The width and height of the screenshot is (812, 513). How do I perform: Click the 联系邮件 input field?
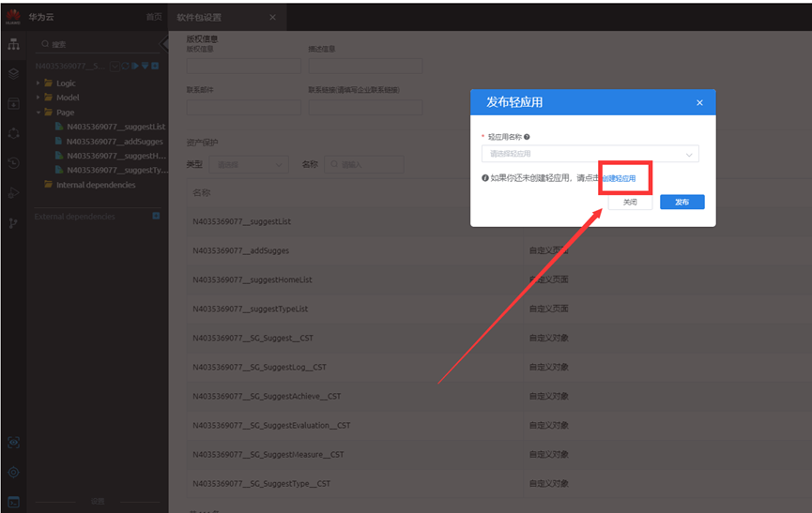[x=243, y=107]
